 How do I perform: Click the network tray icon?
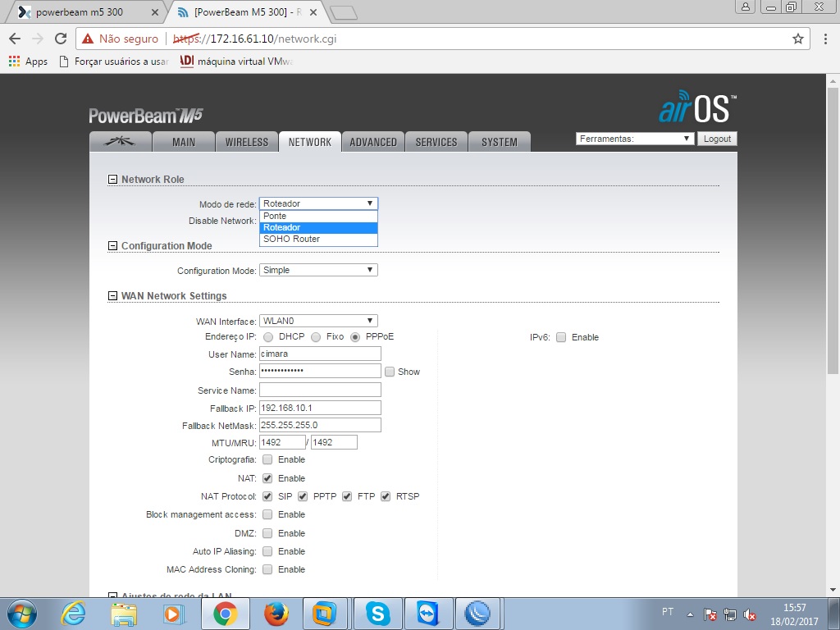tap(729, 614)
